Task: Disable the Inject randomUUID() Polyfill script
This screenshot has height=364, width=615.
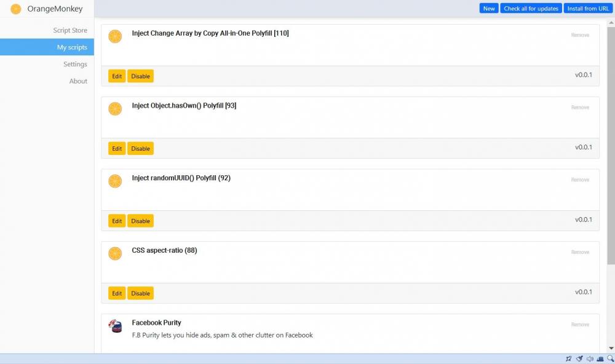Action: pyautogui.click(x=140, y=221)
